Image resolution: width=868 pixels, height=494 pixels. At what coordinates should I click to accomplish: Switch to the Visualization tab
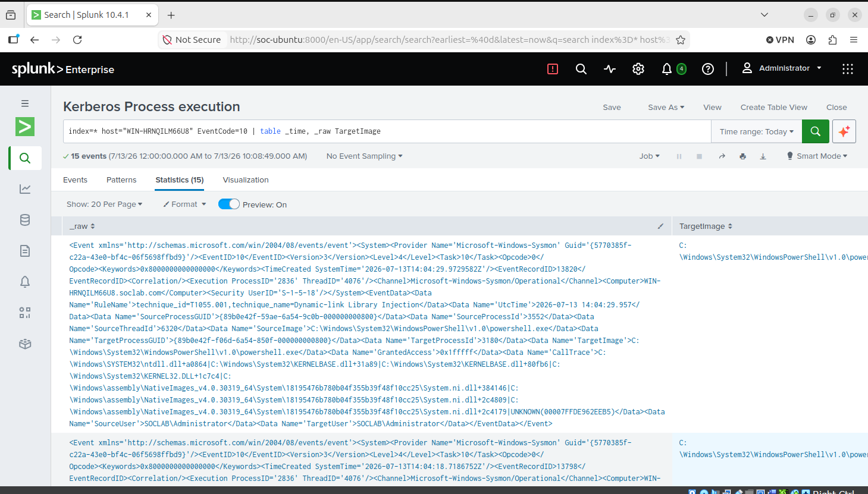pos(246,180)
